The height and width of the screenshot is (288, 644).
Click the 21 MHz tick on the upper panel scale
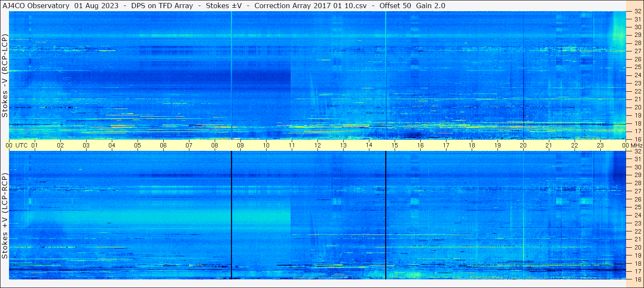click(x=637, y=99)
